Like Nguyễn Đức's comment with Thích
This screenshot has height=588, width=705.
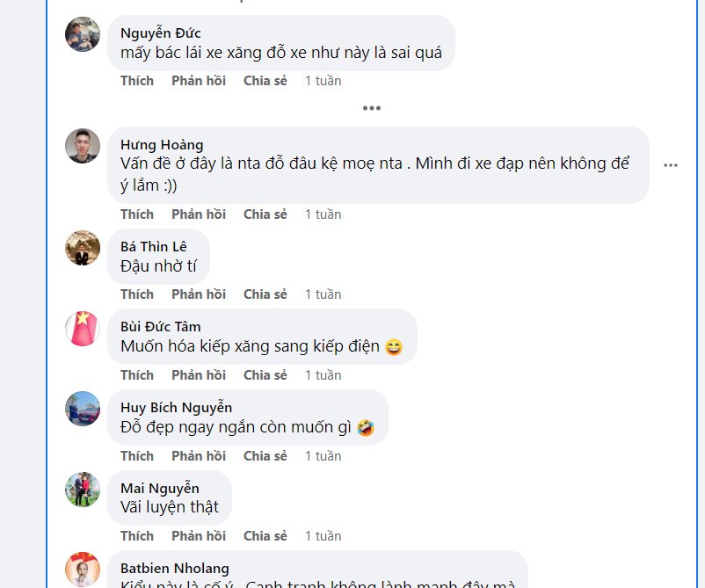click(137, 81)
